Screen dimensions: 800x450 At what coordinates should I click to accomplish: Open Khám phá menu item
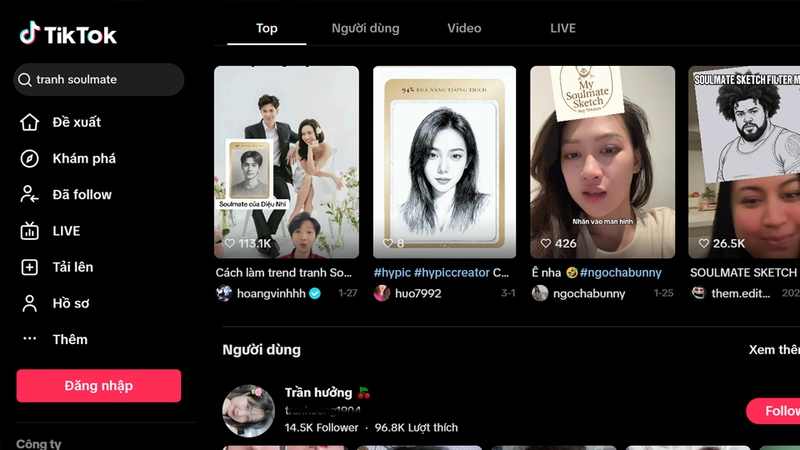(84, 159)
